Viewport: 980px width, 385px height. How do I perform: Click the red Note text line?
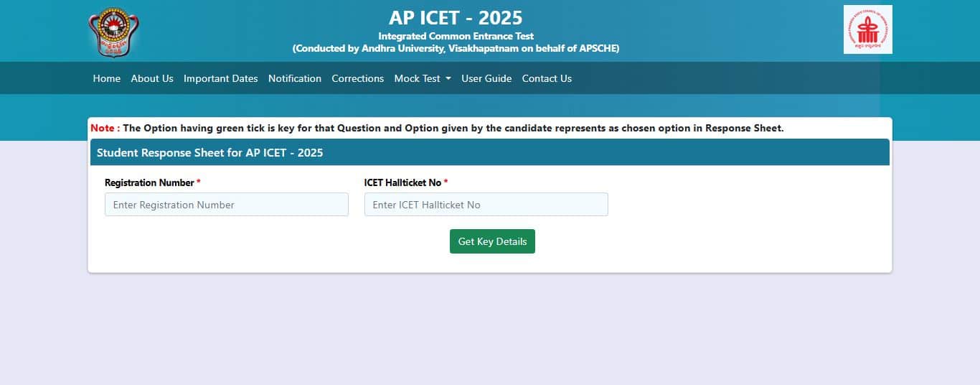pos(437,128)
